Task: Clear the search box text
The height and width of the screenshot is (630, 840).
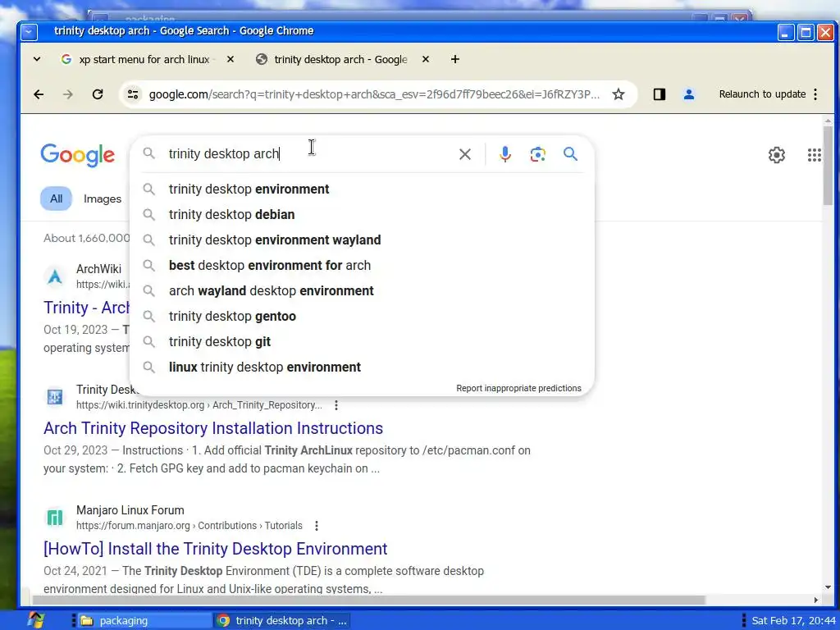Action: pos(465,154)
